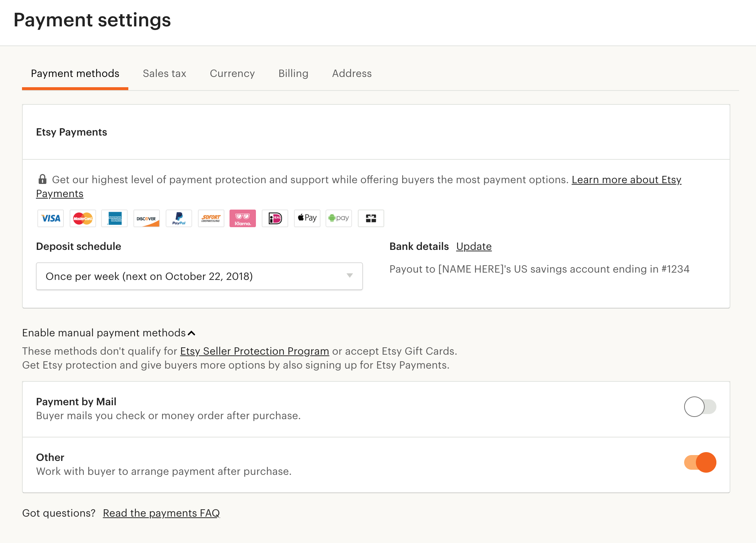Switch to the Currency tab
Viewport: 756px width, 543px height.
tap(232, 73)
